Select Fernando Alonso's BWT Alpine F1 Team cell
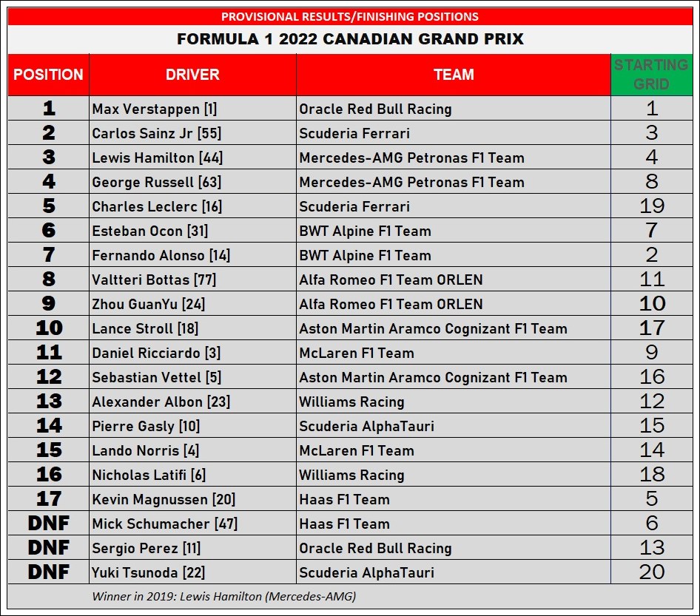 (365, 255)
